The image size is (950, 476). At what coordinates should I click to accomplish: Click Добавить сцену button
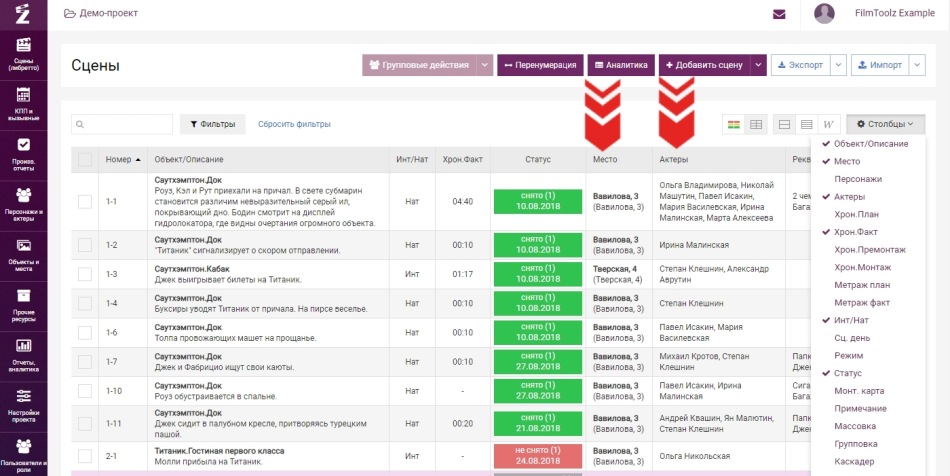point(705,65)
